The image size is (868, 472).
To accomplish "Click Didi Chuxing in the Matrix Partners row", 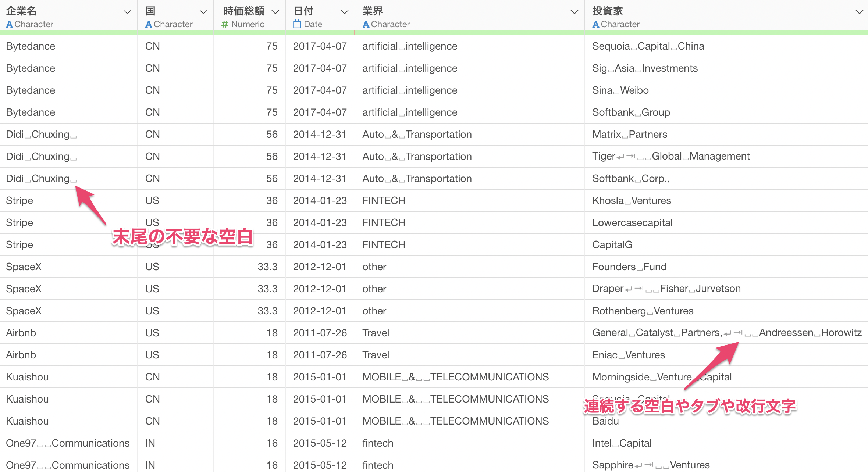I will [x=41, y=134].
